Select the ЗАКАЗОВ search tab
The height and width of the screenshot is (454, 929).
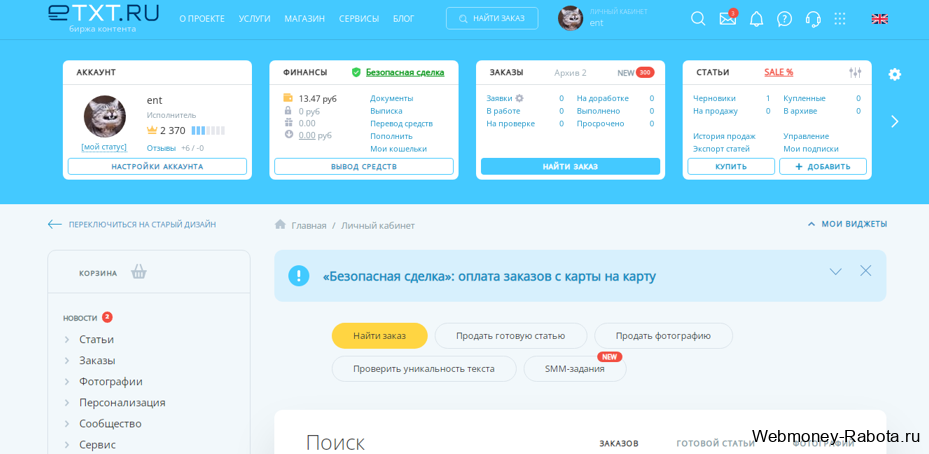[619, 443]
